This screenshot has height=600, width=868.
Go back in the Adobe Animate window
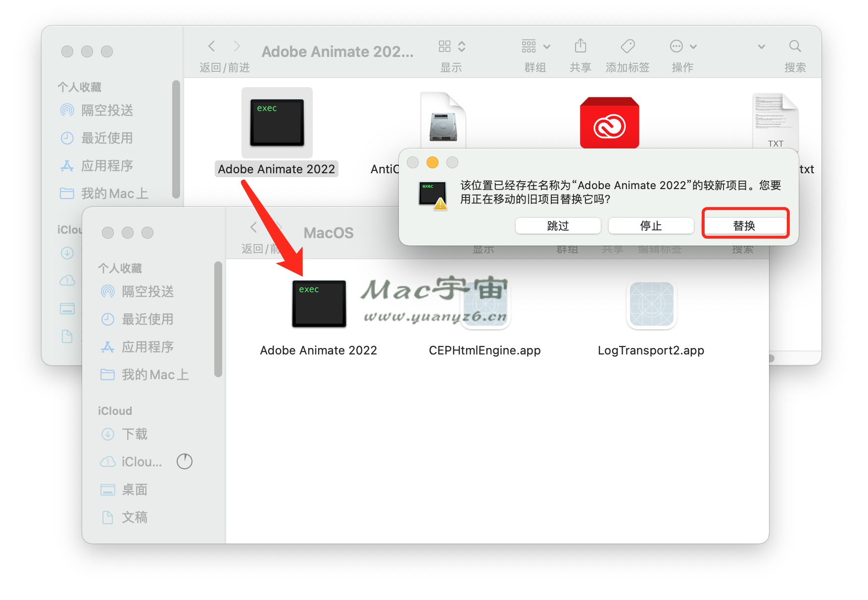(x=212, y=47)
